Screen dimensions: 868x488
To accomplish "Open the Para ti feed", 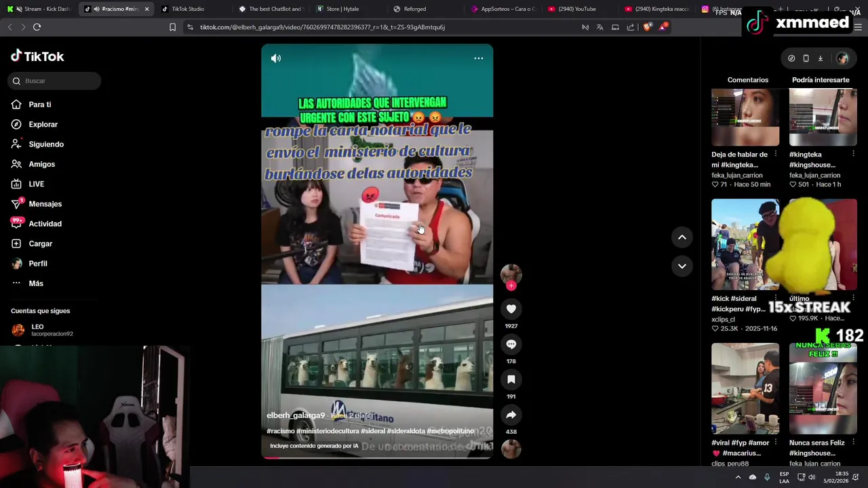I will pyautogui.click(x=40, y=105).
